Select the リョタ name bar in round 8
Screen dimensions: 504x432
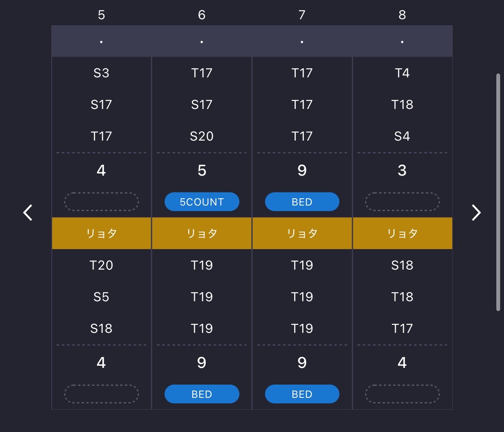click(x=402, y=233)
